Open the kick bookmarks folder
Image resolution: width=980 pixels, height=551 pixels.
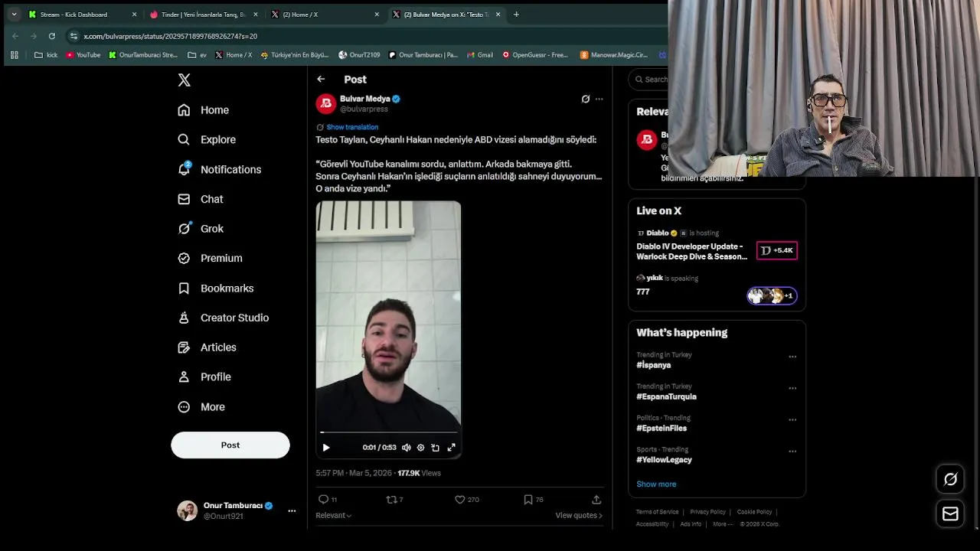[46, 55]
